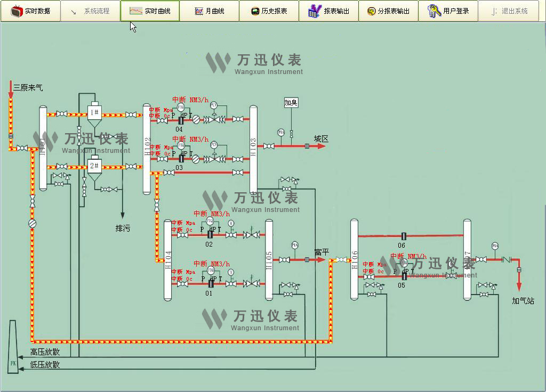Switch to the 系统流程 system flow tab

click(x=90, y=11)
